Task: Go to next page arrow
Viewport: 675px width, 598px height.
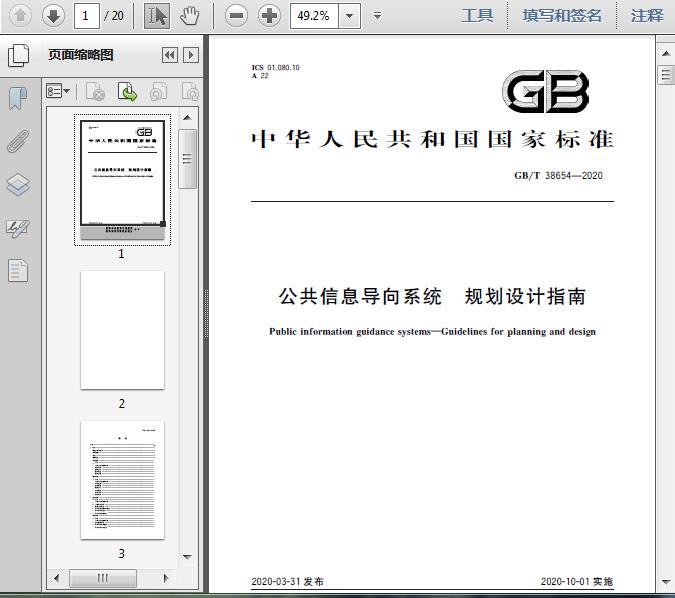Action: pos(53,16)
